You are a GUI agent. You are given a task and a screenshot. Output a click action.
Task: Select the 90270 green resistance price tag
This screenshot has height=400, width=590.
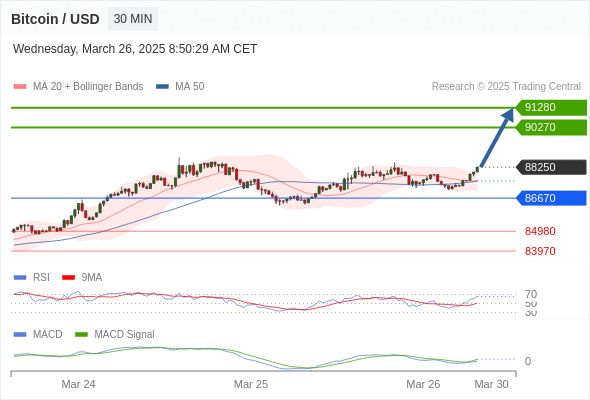551,128
